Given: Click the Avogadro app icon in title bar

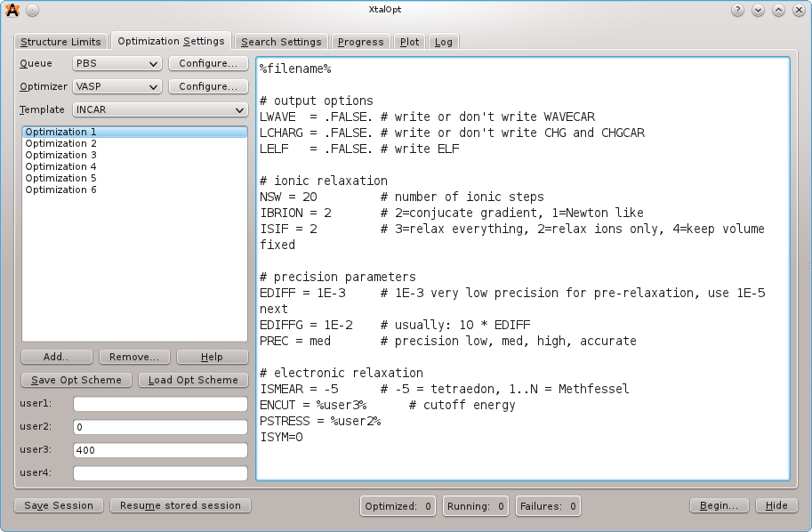Looking at the screenshot, I should tap(12, 10).
